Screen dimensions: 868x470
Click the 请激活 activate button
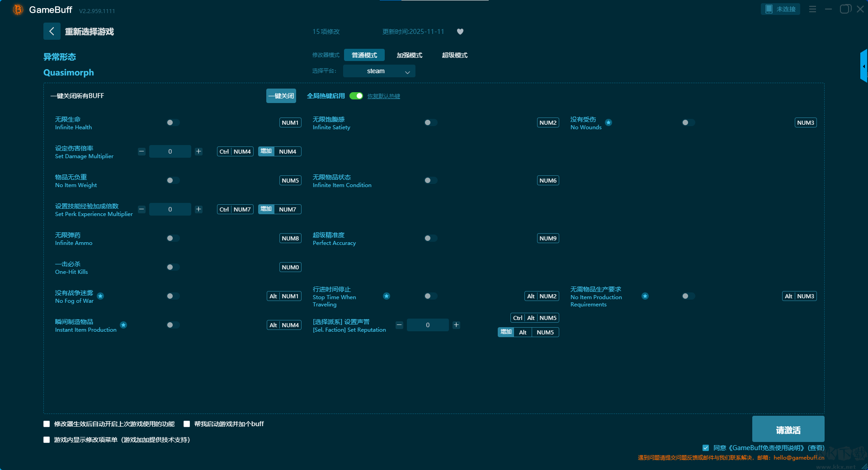point(788,429)
